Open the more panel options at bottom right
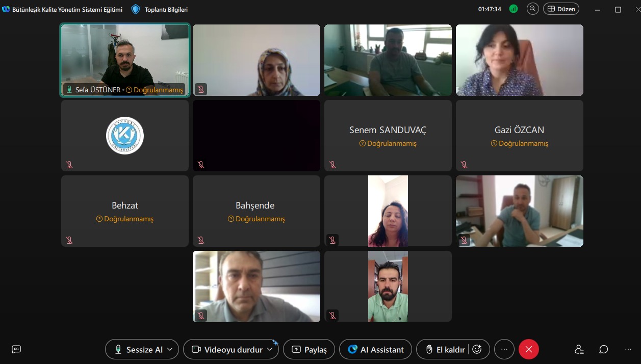Viewport: 641px width, 364px height. 628,349
